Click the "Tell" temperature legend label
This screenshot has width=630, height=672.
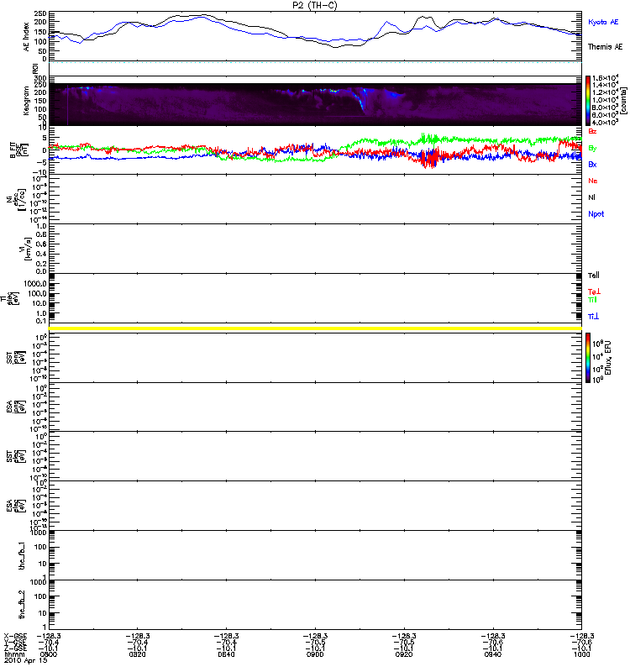tap(594, 276)
